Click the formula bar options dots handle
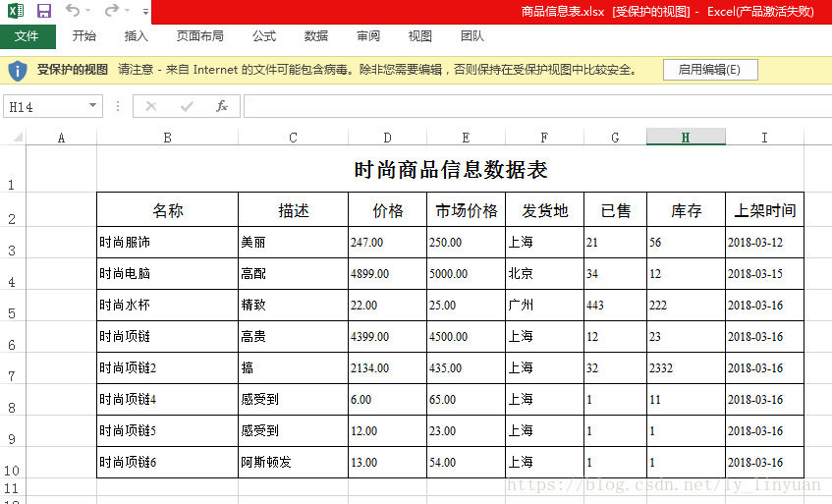The width and height of the screenshot is (832, 504). coord(118,106)
